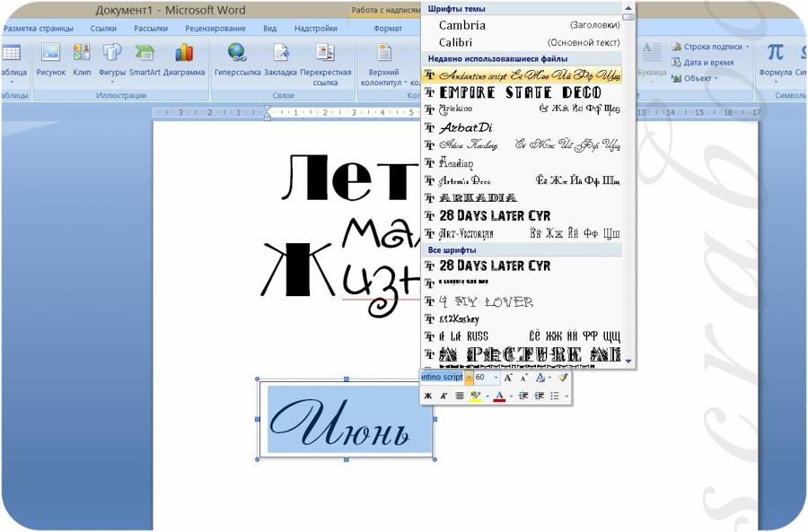808x532 pixels.
Task: Insert a chart using the Диаграмма icon
Action: (x=184, y=59)
